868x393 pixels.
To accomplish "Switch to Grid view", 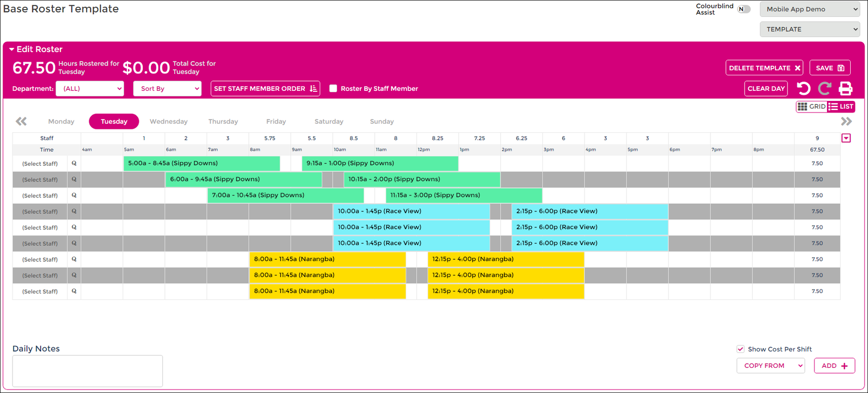I will [x=812, y=107].
